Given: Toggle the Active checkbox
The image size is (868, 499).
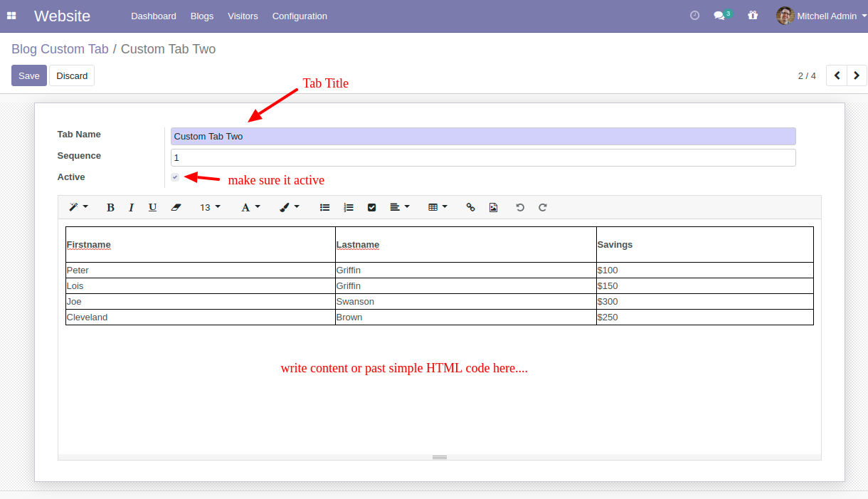Looking at the screenshot, I should (175, 177).
